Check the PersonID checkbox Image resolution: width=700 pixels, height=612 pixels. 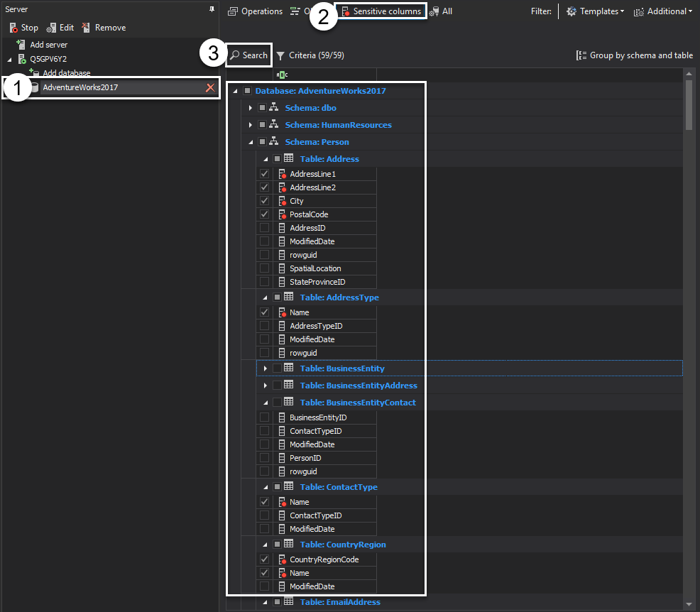click(x=264, y=457)
